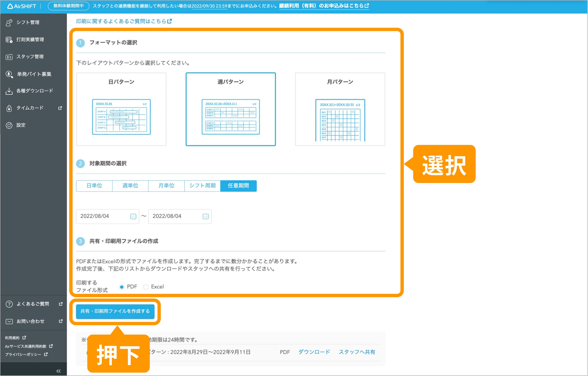Open end date calendar icon

pos(206,216)
